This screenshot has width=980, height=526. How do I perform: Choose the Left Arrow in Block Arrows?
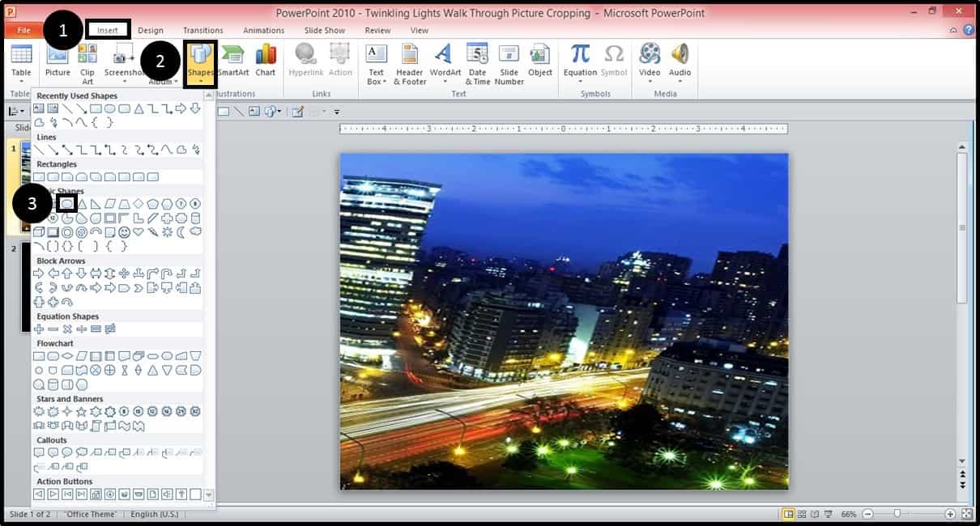click(x=53, y=274)
